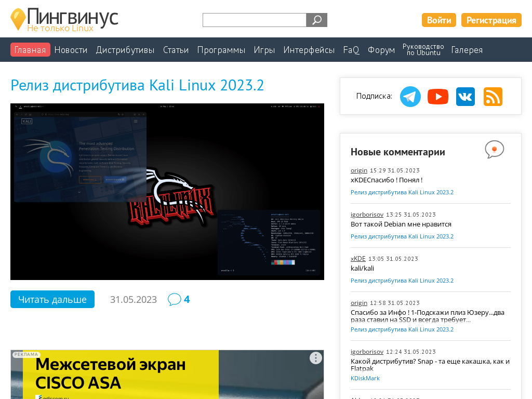The width and height of the screenshot is (532, 399).
Task: Click comment text 'xKDEСпасибо ! Понял !'
Action: pos(387,180)
